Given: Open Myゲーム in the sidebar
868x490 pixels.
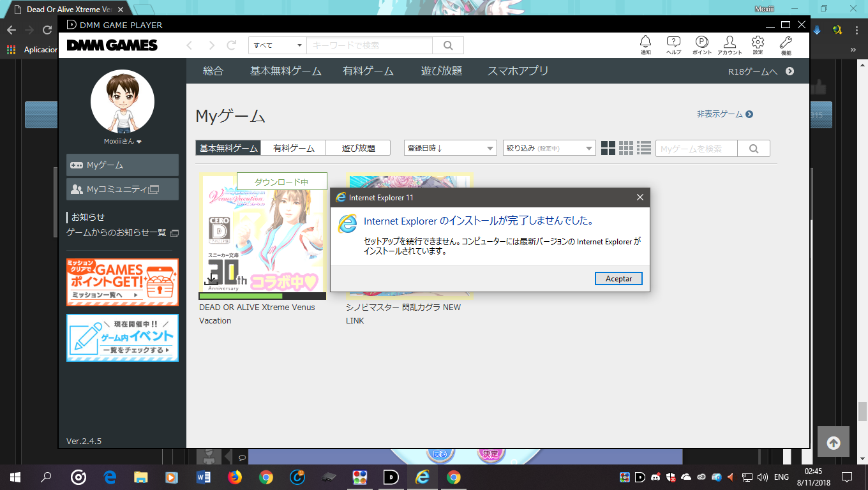Looking at the screenshot, I should point(123,165).
